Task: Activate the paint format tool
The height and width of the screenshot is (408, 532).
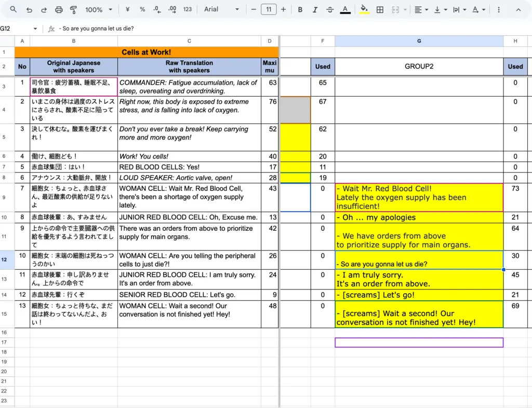Action: pos(73,9)
